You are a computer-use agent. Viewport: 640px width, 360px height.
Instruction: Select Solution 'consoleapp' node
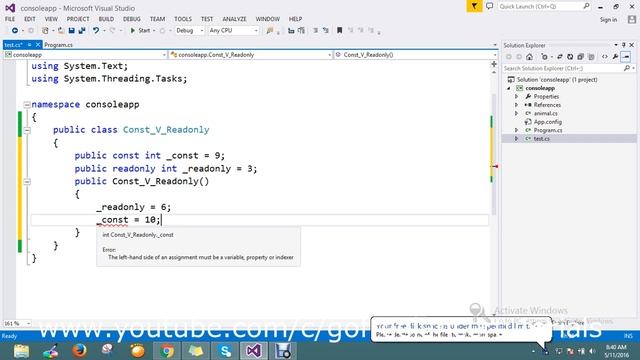552,80
